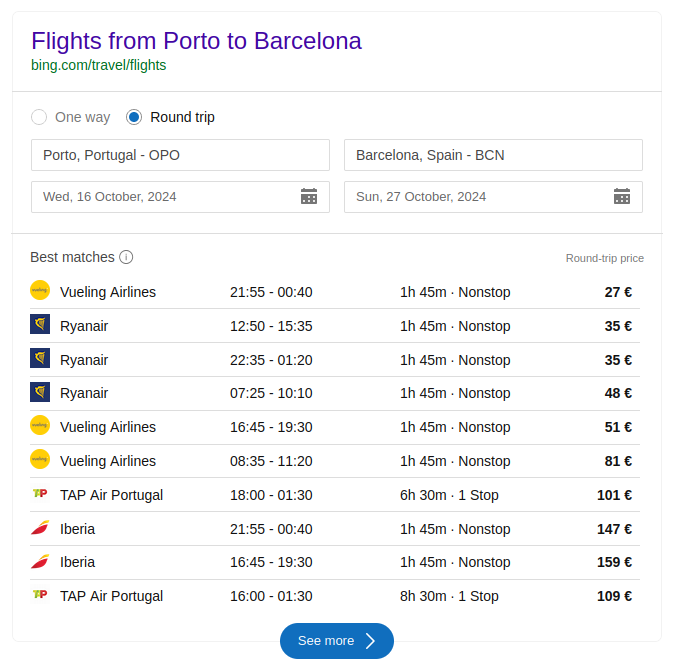The width and height of the screenshot is (673, 666).
Task: Click the Vueling logo on the 27 € flight
Action: pos(40,291)
